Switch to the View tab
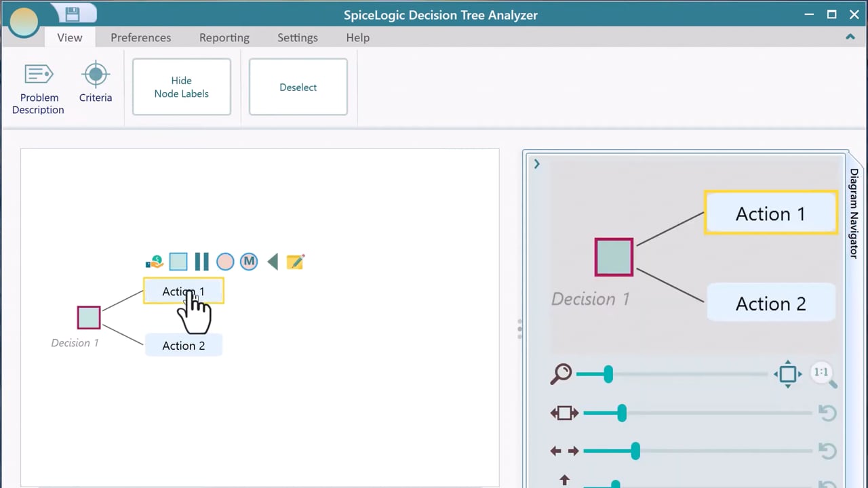The width and height of the screenshot is (868, 488). pyautogui.click(x=70, y=38)
